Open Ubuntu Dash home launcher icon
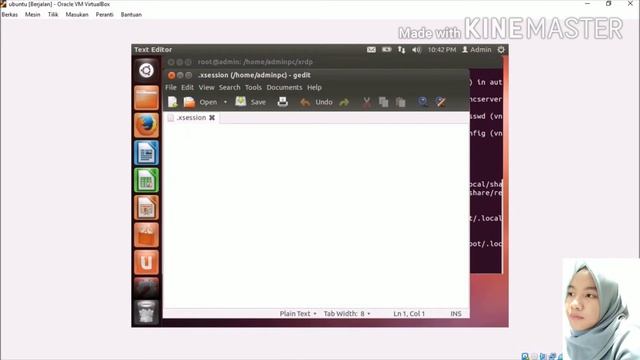 [x=146, y=71]
